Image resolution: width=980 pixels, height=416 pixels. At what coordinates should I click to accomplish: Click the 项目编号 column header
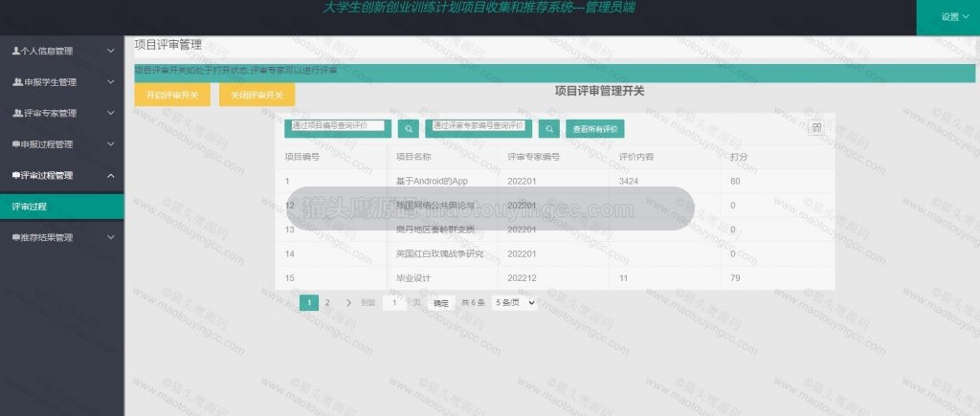point(302,157)
